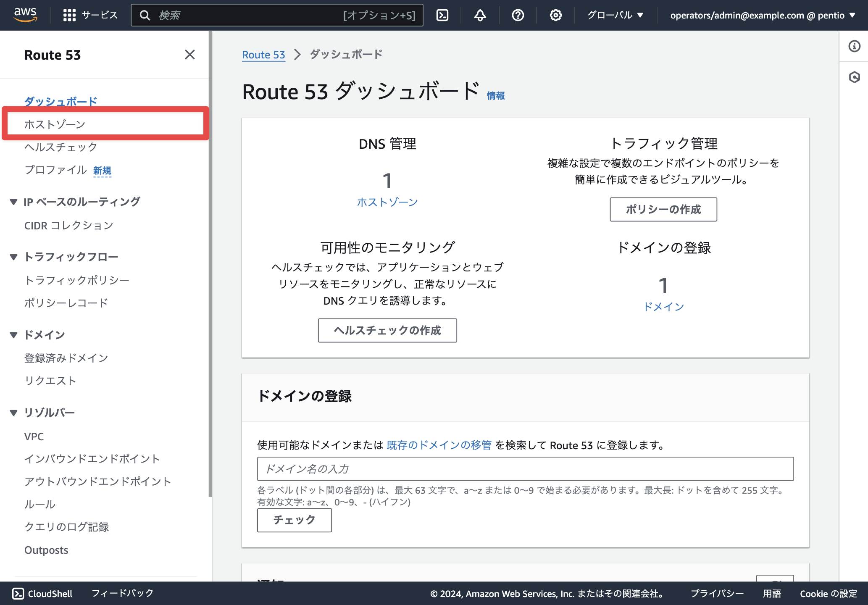Click the AWS logo home icon
This screenshot has height=605, width=868.
point(25,15)
